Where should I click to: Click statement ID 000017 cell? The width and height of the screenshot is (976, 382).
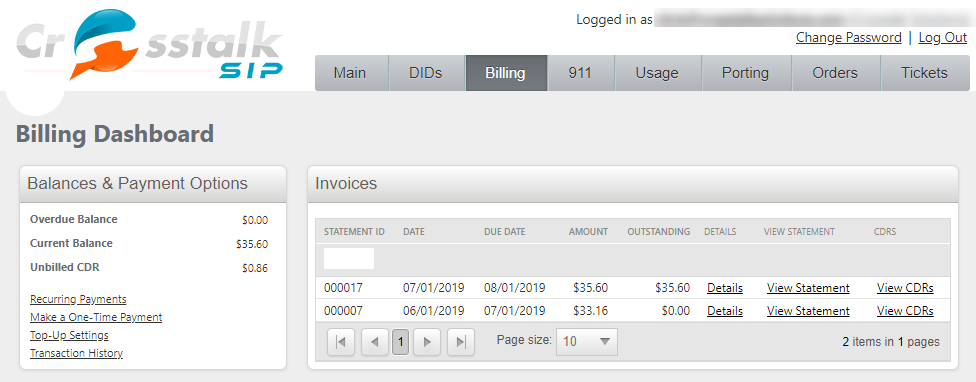[x=343, y=288]
